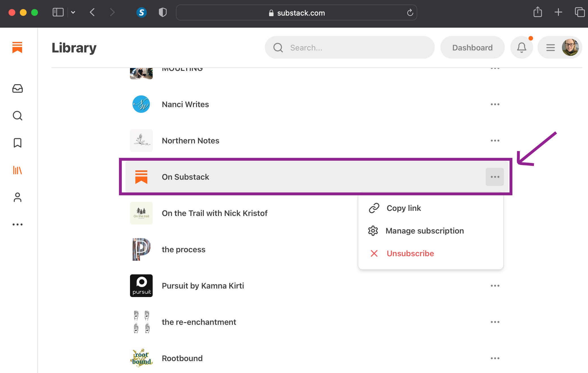Open Northern Notes three-dot menu

(x=495, y=141)
